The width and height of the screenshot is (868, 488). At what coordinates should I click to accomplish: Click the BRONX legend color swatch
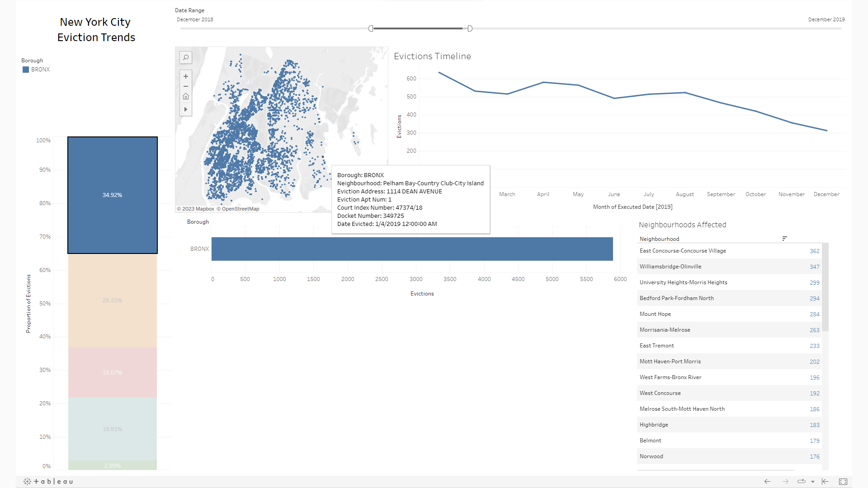tap(26, 70)
